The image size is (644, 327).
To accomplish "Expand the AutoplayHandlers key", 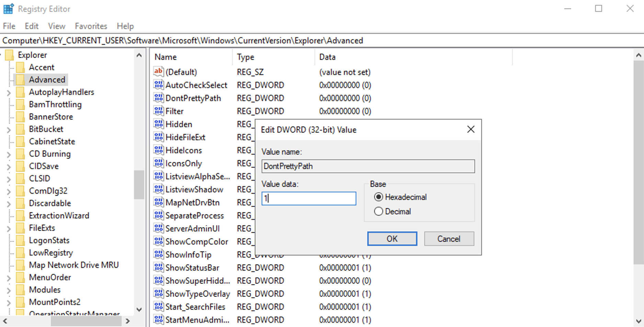I will point(9,92).
